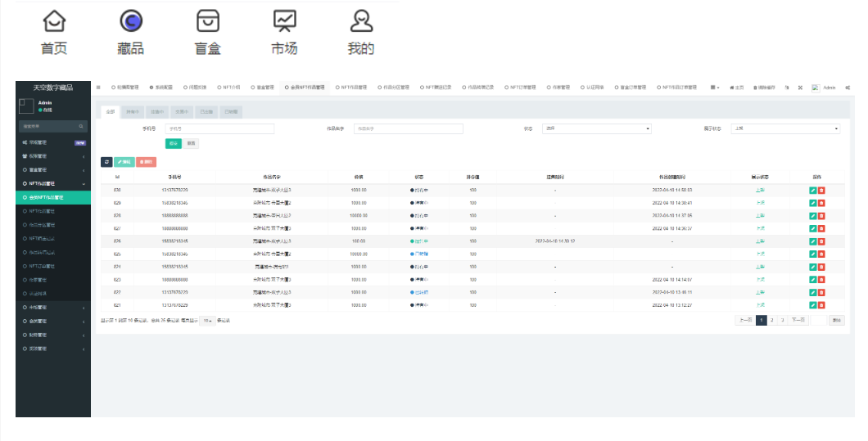Image resolution: width=868 pixels, height=441 pixels.
Task: Click the trash clear-cache link in header
Action: coord(764,88)
